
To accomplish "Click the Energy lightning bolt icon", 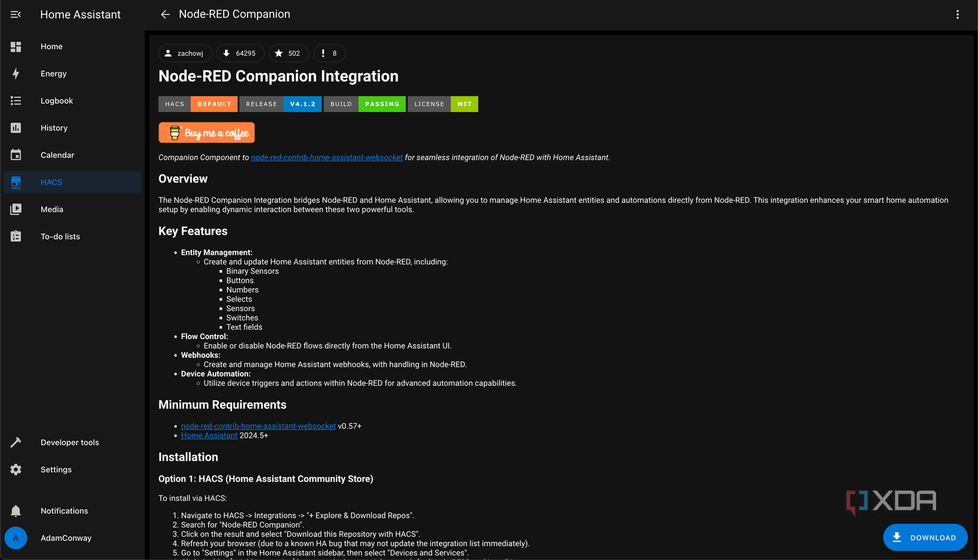I will [x=16, y=74].
